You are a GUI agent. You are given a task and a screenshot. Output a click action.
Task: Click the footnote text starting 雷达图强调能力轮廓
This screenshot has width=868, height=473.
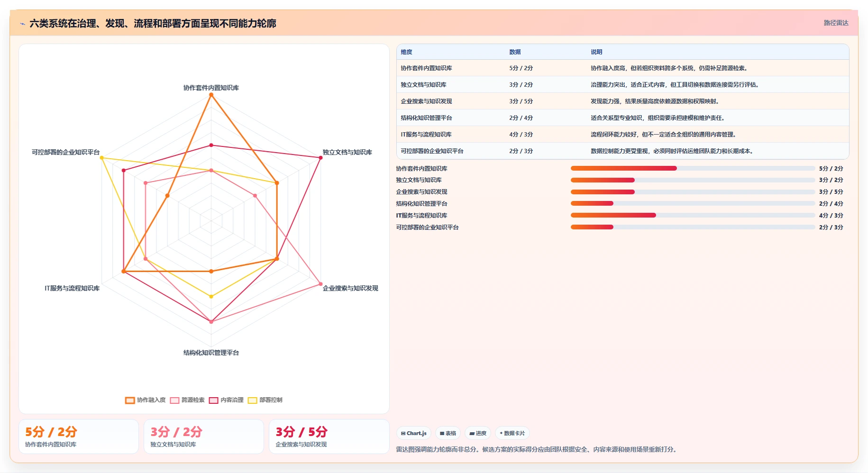point(536,449)
